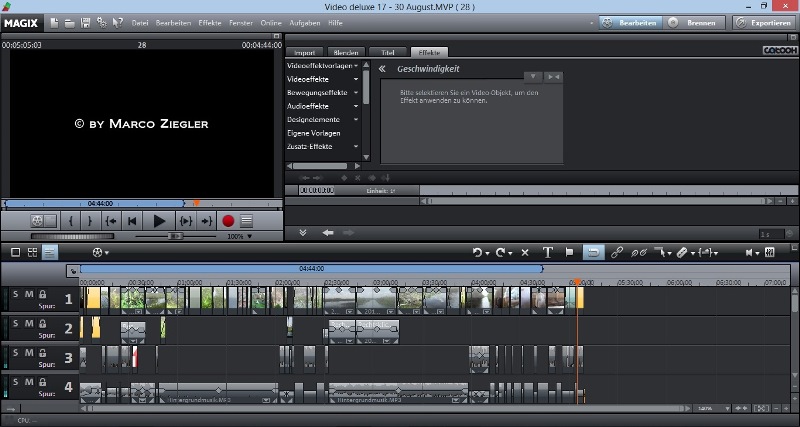The height and width of the screenshot is (427, 800).
Task: Click the help cursor question-mark icon
Action: point(117,23)
